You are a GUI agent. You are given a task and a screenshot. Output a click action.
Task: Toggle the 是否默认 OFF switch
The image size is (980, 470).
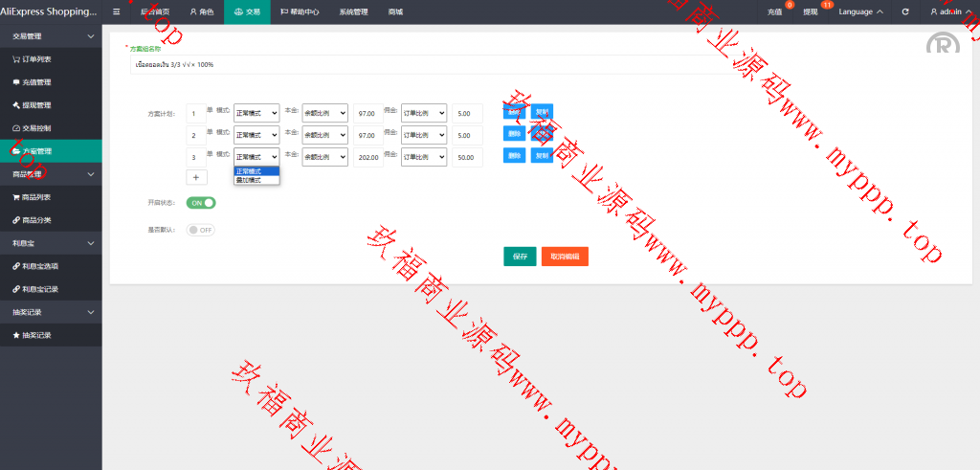pos(201,230)
